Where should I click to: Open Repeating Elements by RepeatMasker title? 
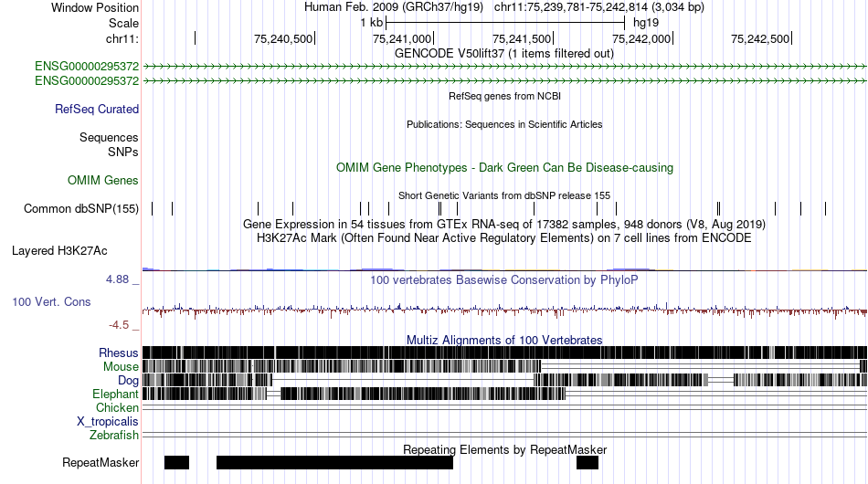tap(504, 449)
